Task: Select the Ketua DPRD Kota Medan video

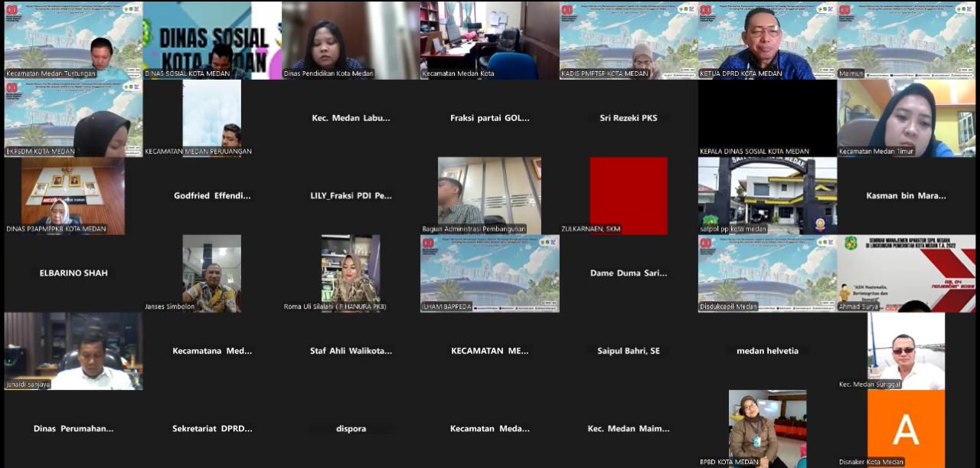Action: (x=767, y=40)
